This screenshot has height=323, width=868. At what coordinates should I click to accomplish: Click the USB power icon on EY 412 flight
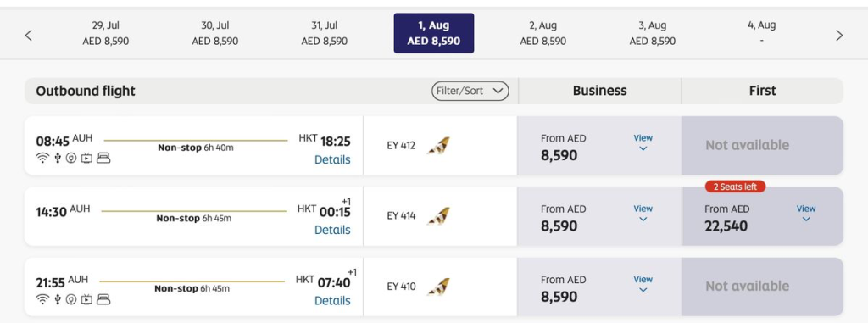(x=58, y=159)
